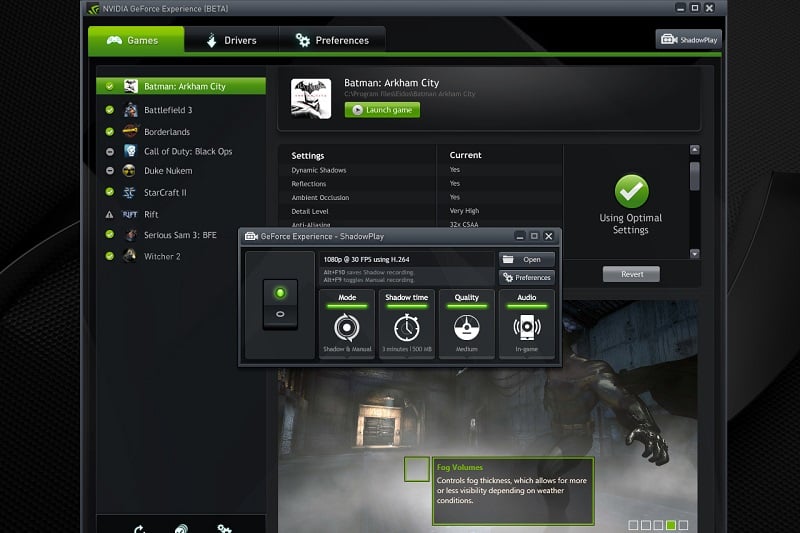Screen dimensions: 800x533
Task: Click the Batman Arkham City install path text
Action: click(409, 94)
